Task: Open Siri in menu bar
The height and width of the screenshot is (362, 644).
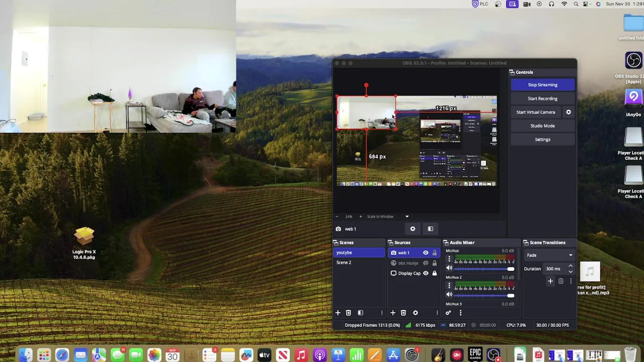Action: (598, 4)
